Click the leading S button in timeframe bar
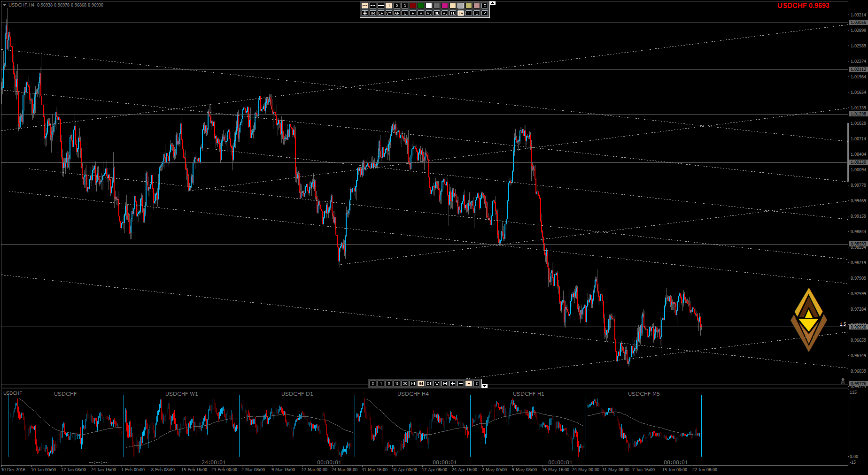The image size is (868, 475). (x=373, y=383)
